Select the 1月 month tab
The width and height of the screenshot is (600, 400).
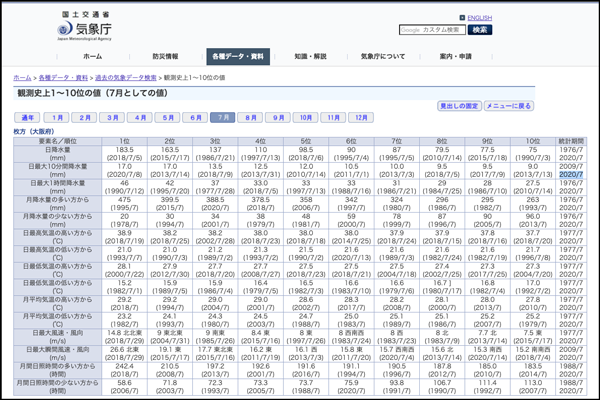[58, 118]
